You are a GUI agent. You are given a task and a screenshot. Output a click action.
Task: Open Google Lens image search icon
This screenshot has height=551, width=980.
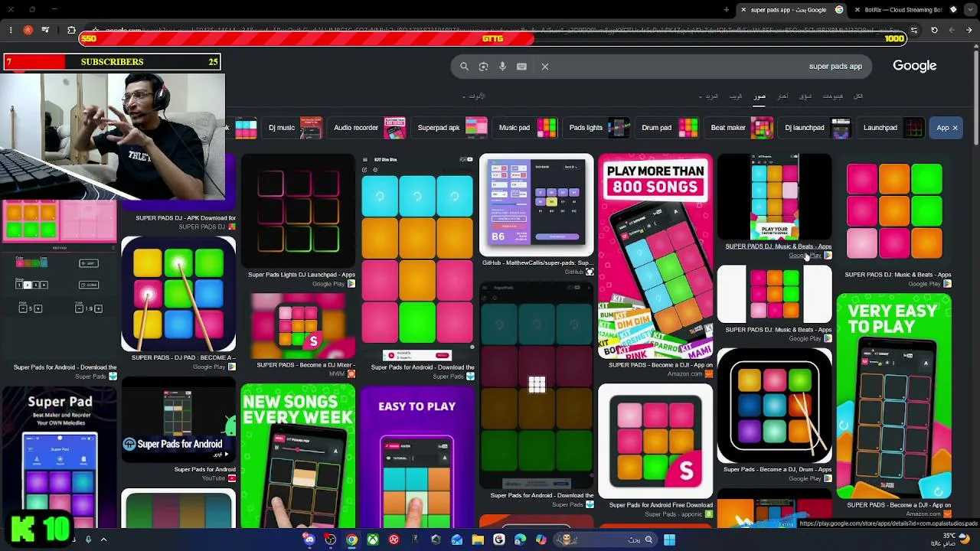point(483,67)
